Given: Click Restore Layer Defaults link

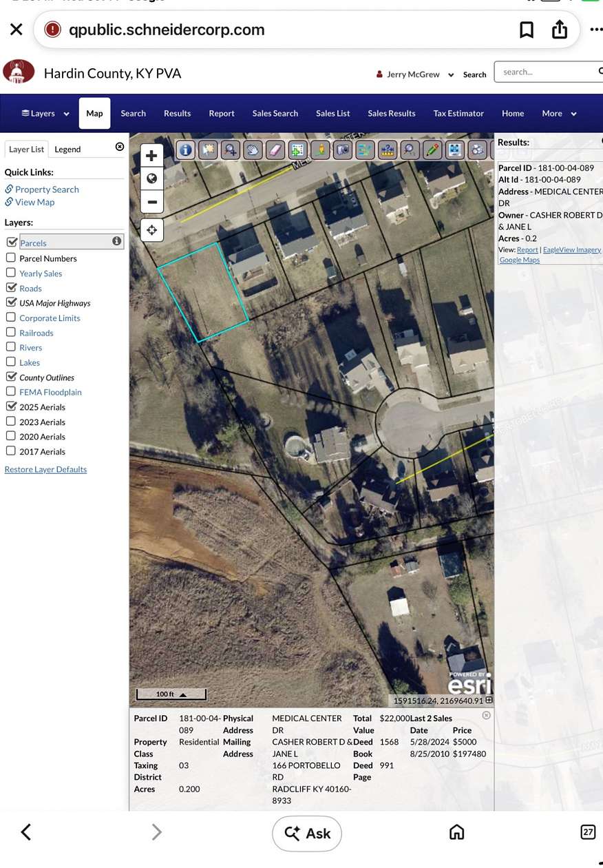Looking at the screenshot, I should pyautogui.click(x=46, y=469).
